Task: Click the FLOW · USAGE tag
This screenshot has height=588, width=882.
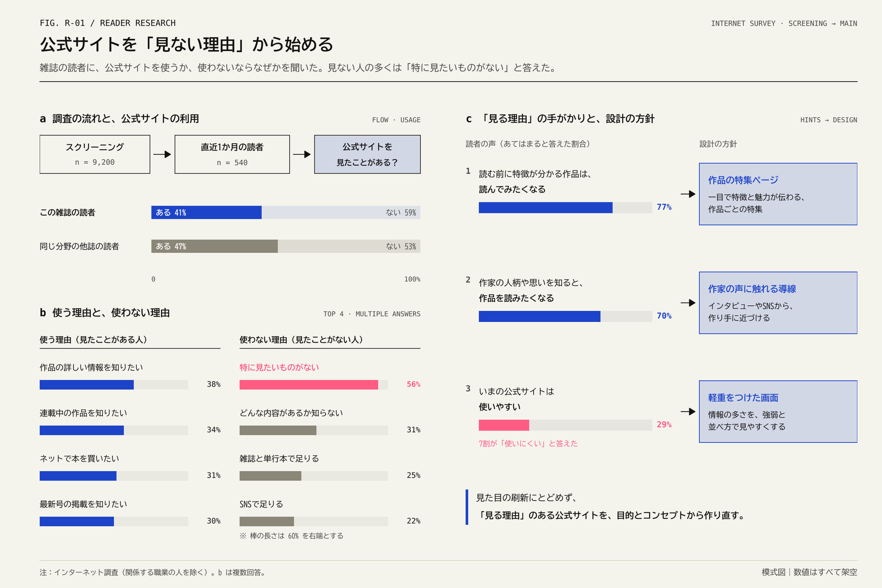Action: (396, 120)
